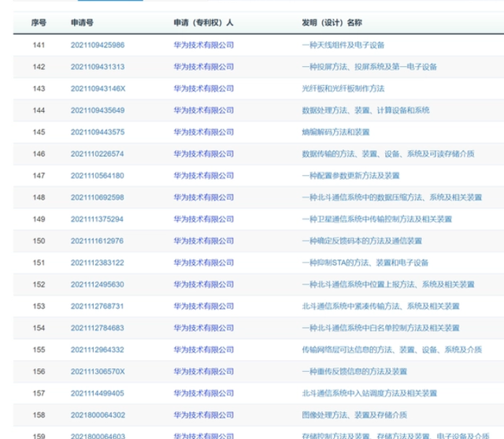Open patent 数据处理方法、装置、计算设备和系统
The height and width of the screenshot is (439, 504).
click(365, 110)
